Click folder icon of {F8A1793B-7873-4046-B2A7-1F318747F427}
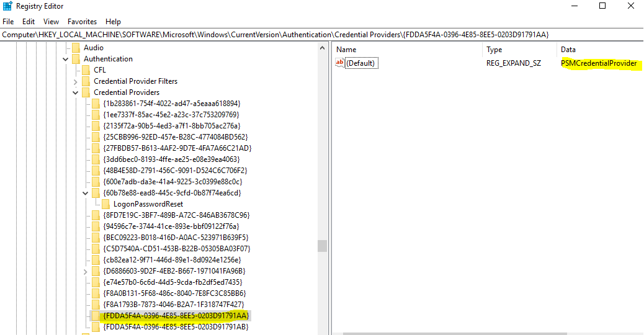Image resolution: width=644 pixels, height=335 pixels. tap(96, 305)
